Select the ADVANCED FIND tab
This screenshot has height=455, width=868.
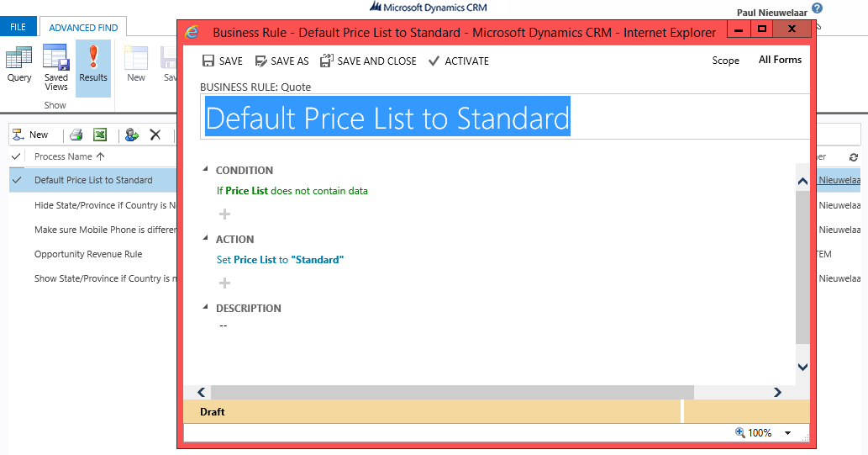[83, 28]
